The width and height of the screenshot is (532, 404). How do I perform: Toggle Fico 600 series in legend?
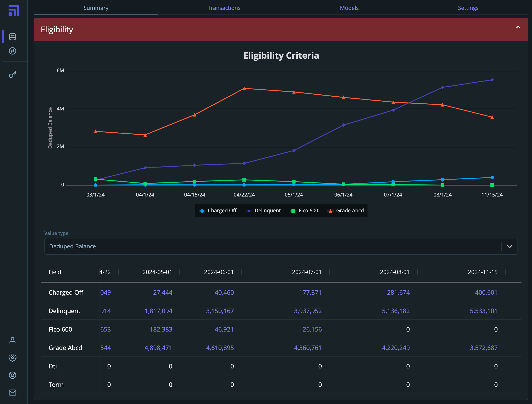[x=308, y=211]
